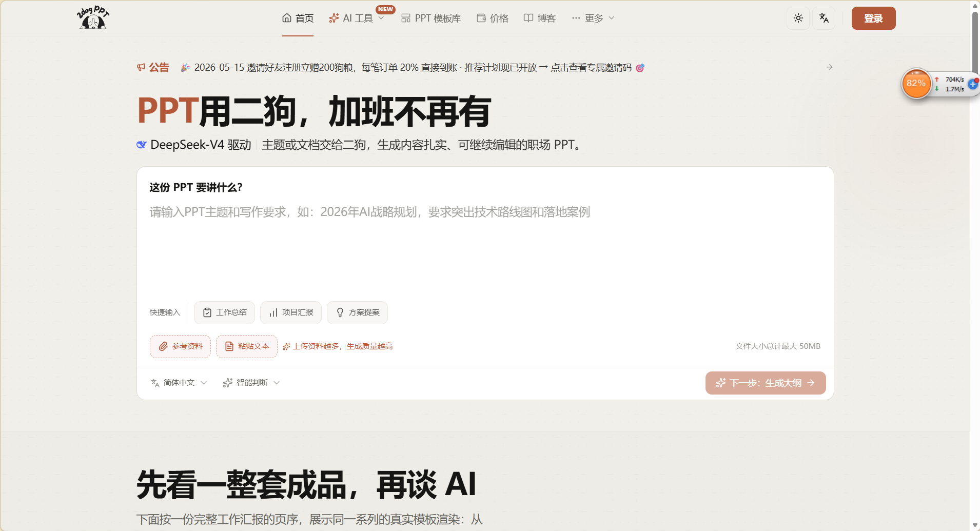
Task: Focus the PPT topic input field
Action: 485,246
